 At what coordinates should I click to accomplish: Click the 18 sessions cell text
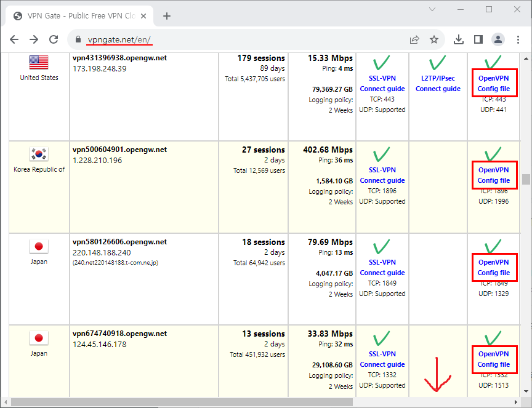[264, 242]
